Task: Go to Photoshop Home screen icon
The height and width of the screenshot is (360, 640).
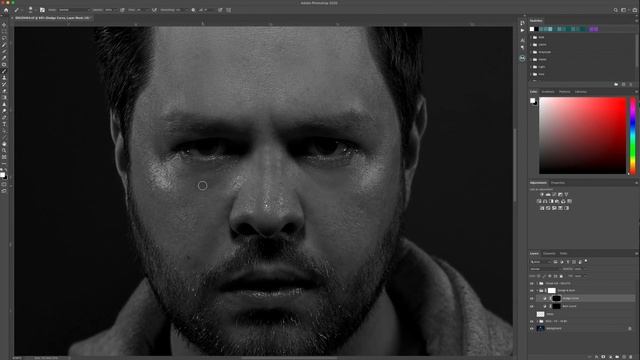Action: 6,10
